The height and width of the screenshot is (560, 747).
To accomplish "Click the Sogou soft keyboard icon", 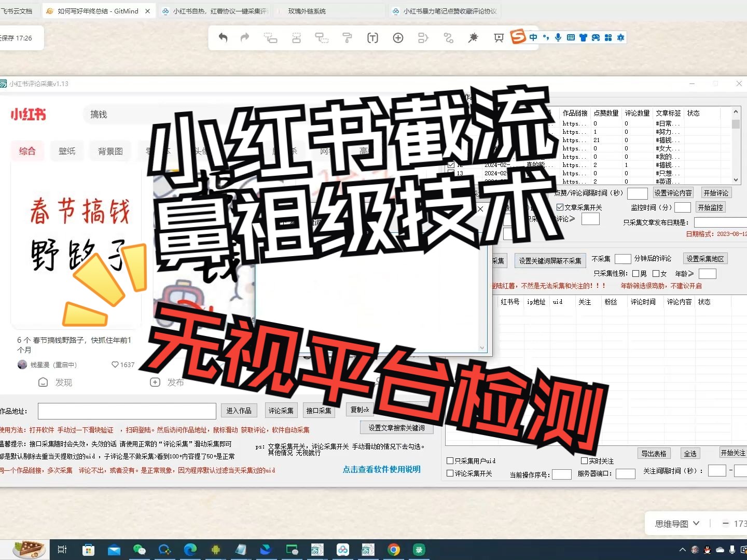I will (571, 37).
